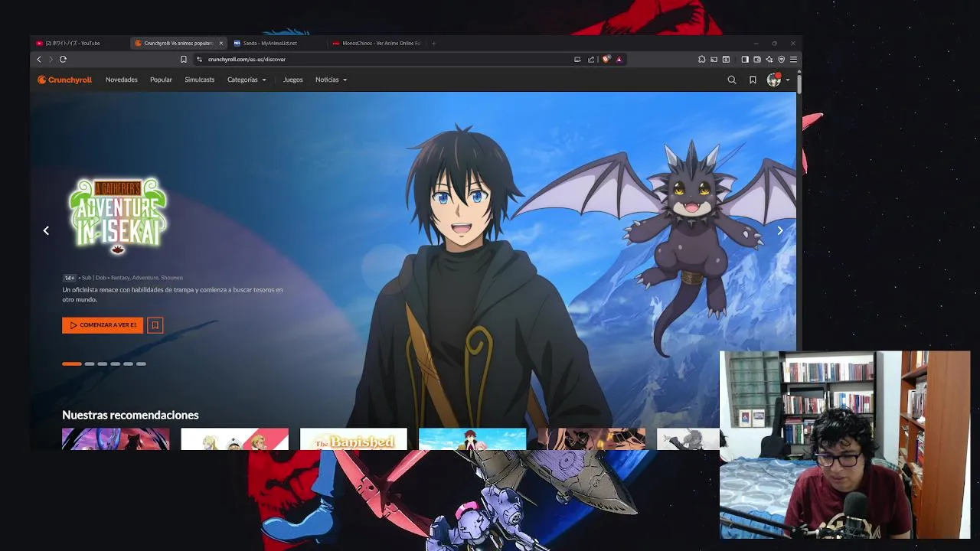This screenshot has height=551, width=980.
Task: Open the Simulcasts menu item
Action: pos(200,80)
